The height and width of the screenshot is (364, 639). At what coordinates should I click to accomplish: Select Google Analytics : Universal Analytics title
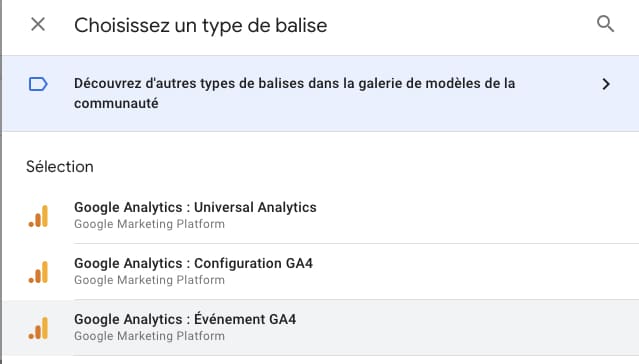[195, 207]
